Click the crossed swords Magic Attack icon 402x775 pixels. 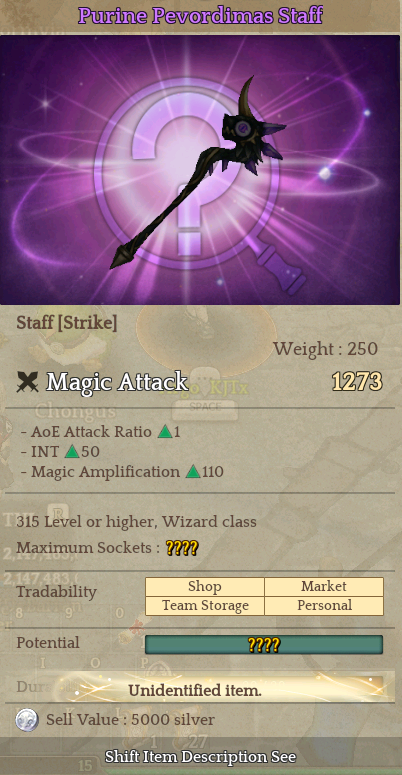27,382
